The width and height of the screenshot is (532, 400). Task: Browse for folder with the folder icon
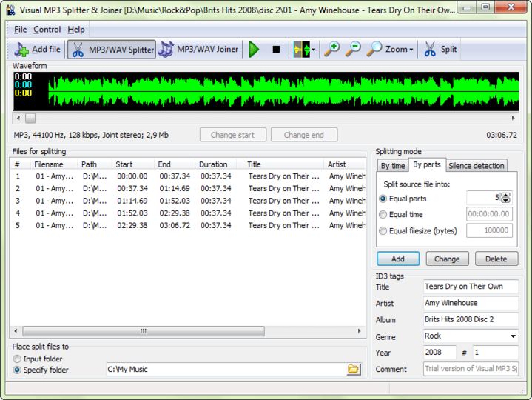pyautogui.click(x=353, y=370)
